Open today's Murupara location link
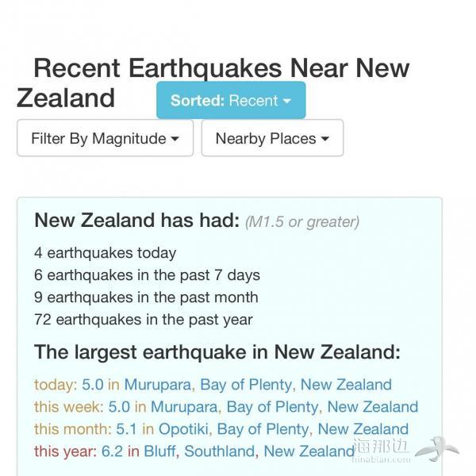 pyautogui.click(x=158, y=385)
